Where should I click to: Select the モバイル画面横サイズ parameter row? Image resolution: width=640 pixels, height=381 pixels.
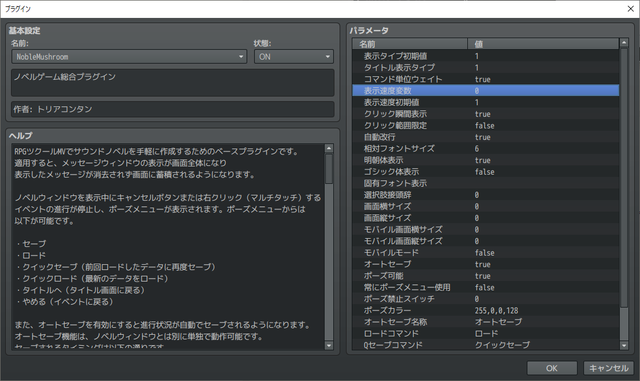pyautogui.click(x=486, y=229)
